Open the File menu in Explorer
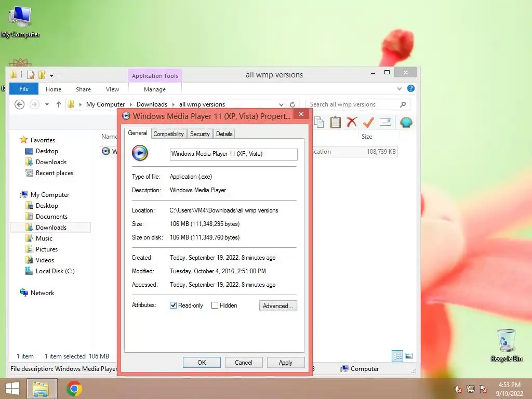The image size is (532, 399). coord(24,89)
